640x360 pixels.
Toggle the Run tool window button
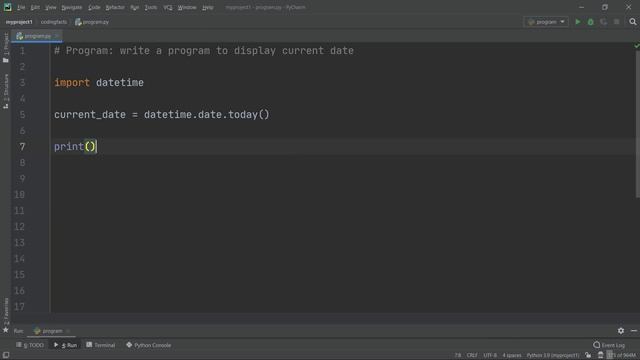pos(65,345)
